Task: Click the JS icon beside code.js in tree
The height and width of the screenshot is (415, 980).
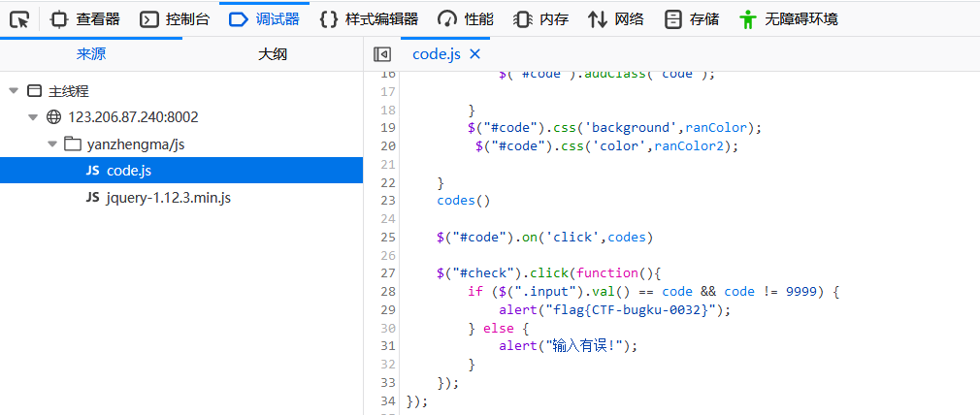Action: click(x=92, y=171)
